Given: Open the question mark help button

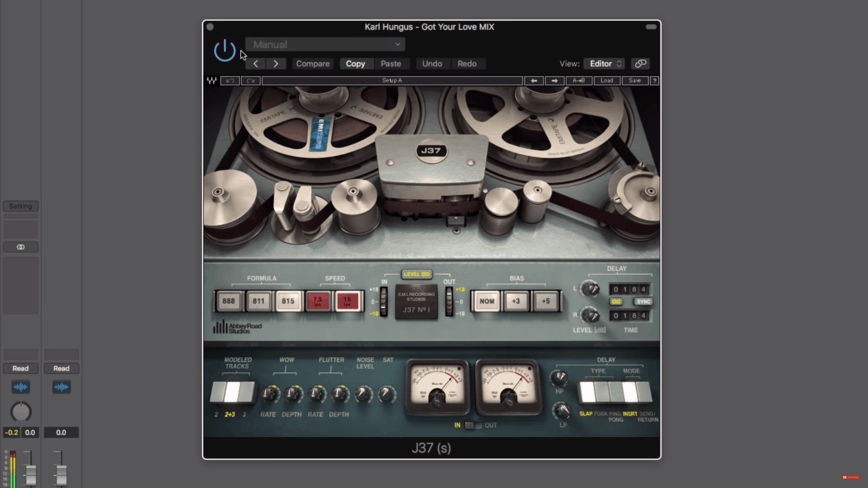Looking at the screenshot, I should coord(654,81).
